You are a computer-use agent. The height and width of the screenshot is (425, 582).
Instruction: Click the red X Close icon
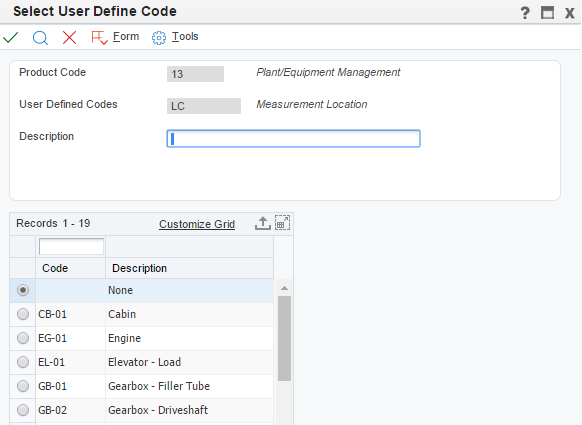point(69,37)
